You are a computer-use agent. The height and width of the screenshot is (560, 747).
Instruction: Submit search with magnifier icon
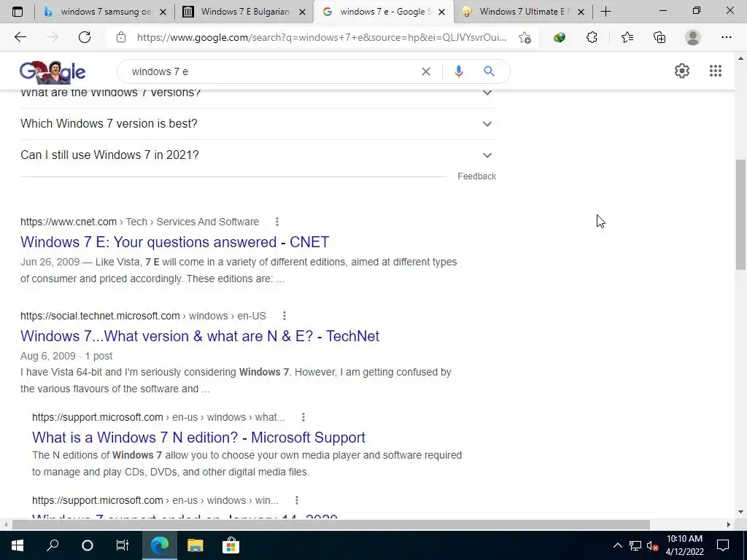tap(489, 71)
